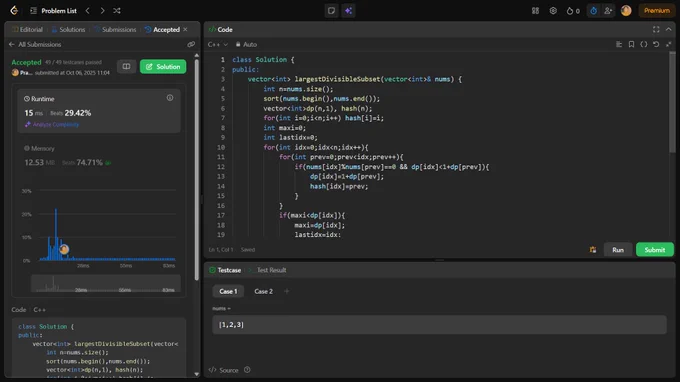The image size is (680, 382).
Task: Select Case 1
Action: click(228, 291)
